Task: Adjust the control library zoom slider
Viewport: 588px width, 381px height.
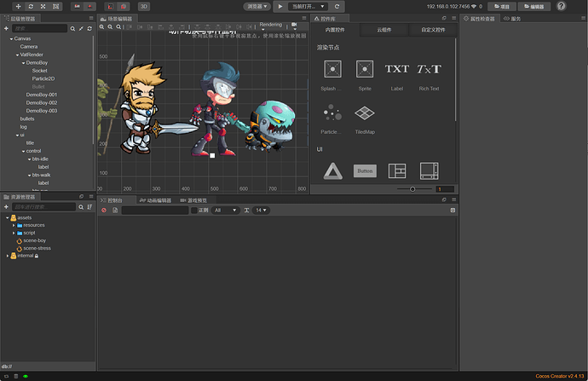Action: [x=412, y=189]
